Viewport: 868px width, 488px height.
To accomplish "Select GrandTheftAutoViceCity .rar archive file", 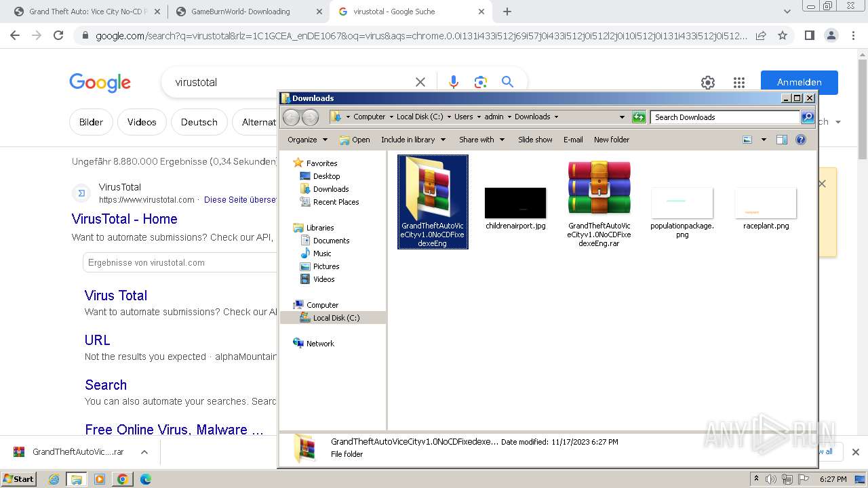I will pos(599,188).
